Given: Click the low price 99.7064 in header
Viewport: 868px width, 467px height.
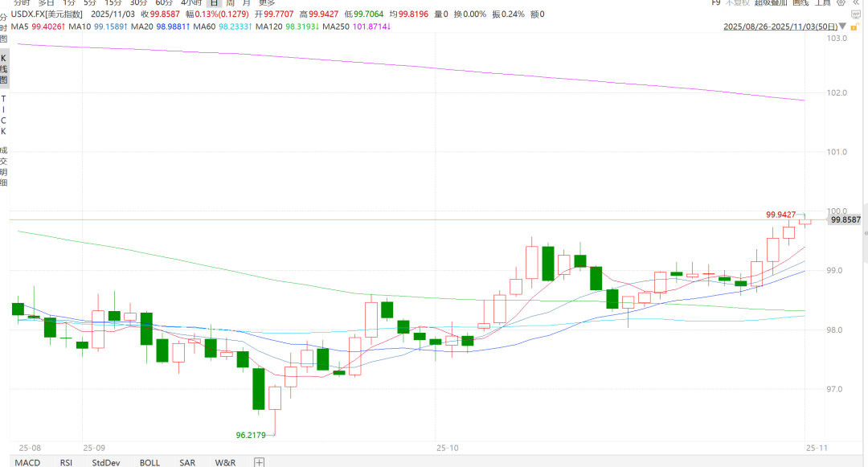Looking at the screenshot, I should [368, 14].
